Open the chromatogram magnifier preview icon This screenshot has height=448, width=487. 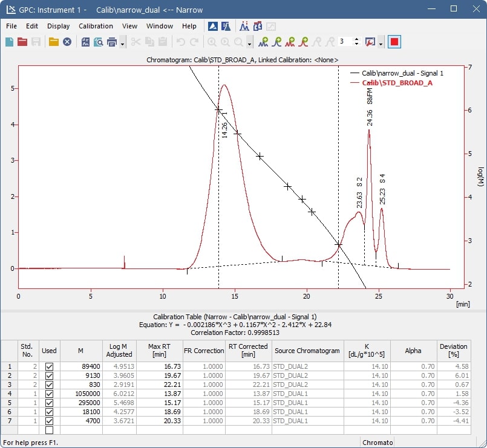[x=98, y=42]
